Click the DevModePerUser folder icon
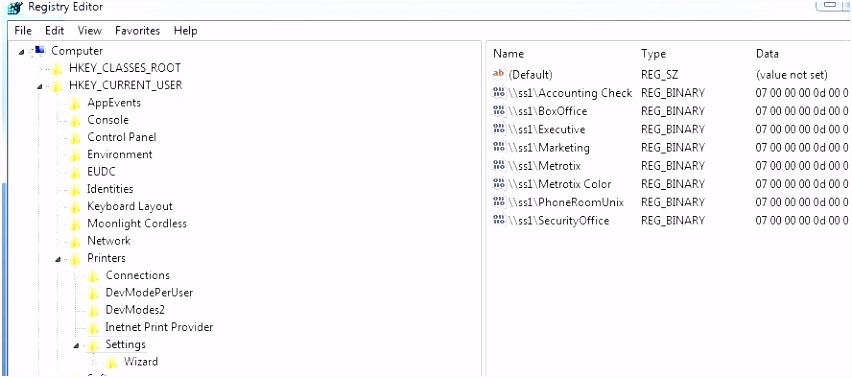The image size is (852, 378). click(x=93, y=293)
